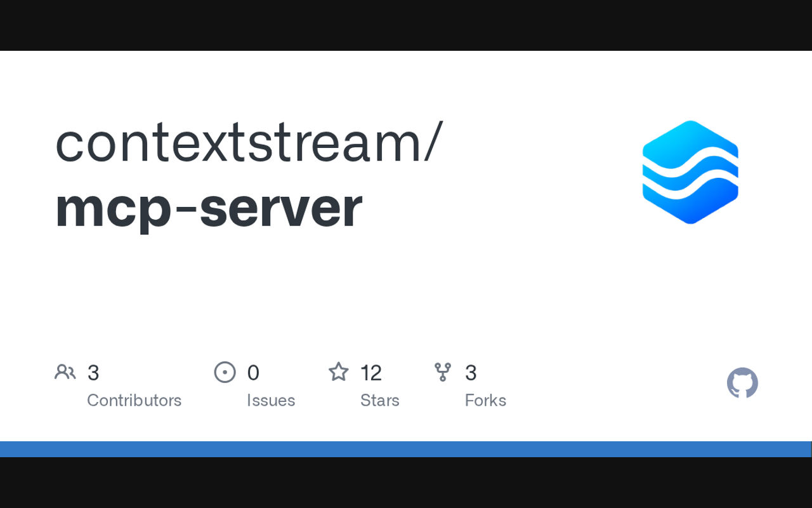Click the Issues label

tap(271, 400)
